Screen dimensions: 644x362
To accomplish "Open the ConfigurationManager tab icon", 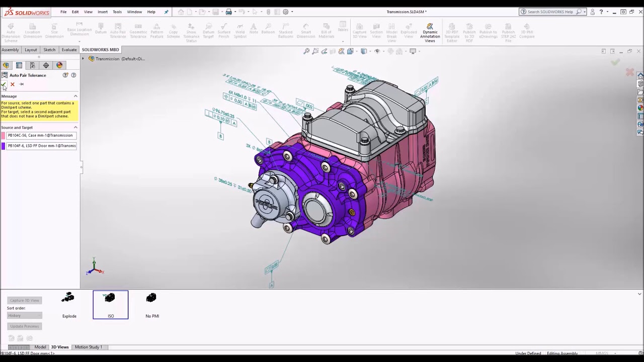I will 33,65.
